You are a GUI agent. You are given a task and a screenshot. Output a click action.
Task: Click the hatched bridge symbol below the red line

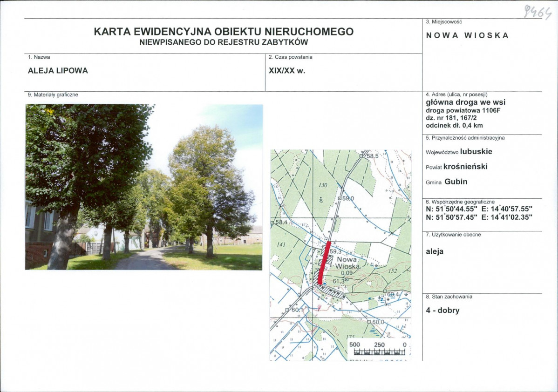332,293
